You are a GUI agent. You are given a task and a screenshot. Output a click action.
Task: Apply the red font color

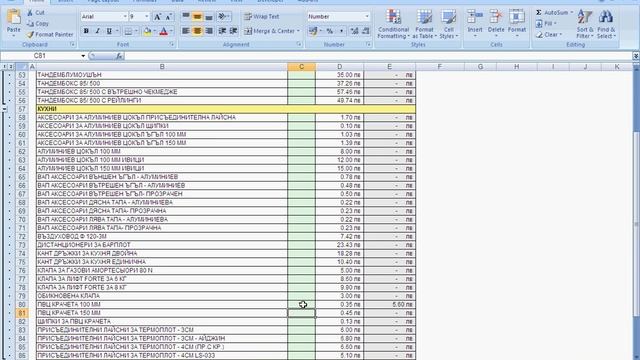pos(164,31)
